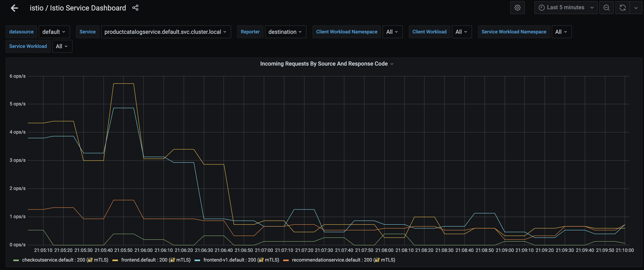Viewport: 644px width, 270px height.
Task: Open the Service productcatalogservice dropdown
Action: click(166, 32)
